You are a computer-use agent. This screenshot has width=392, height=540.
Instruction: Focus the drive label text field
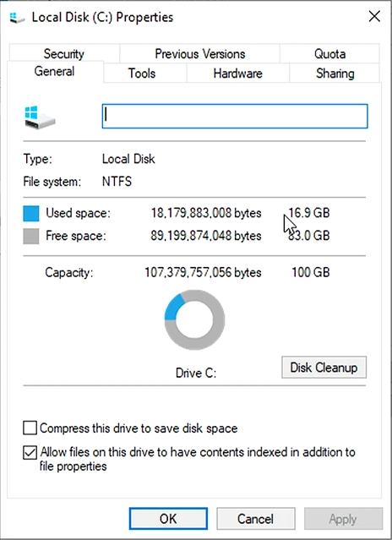(x=235, y=116)
